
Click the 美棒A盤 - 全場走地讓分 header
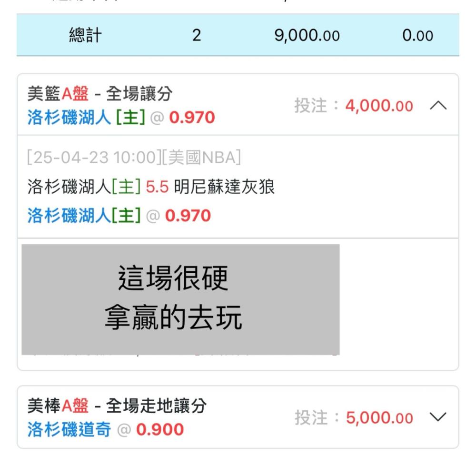click(117, 406)
